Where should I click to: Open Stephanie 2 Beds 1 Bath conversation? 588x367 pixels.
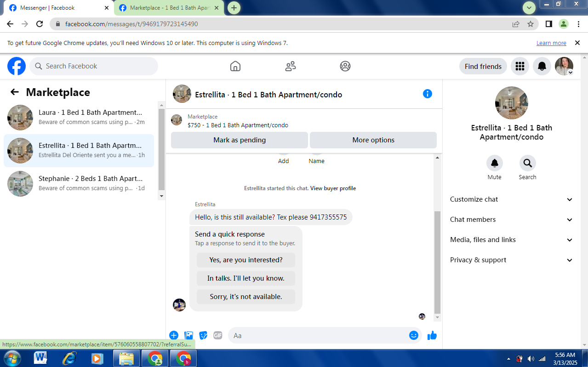(79, 183)
